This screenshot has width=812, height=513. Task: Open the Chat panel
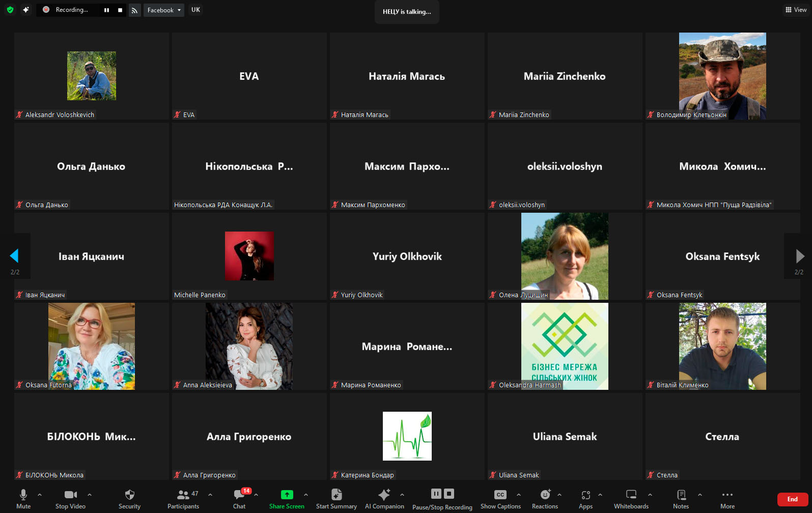[x=239, y=499]
